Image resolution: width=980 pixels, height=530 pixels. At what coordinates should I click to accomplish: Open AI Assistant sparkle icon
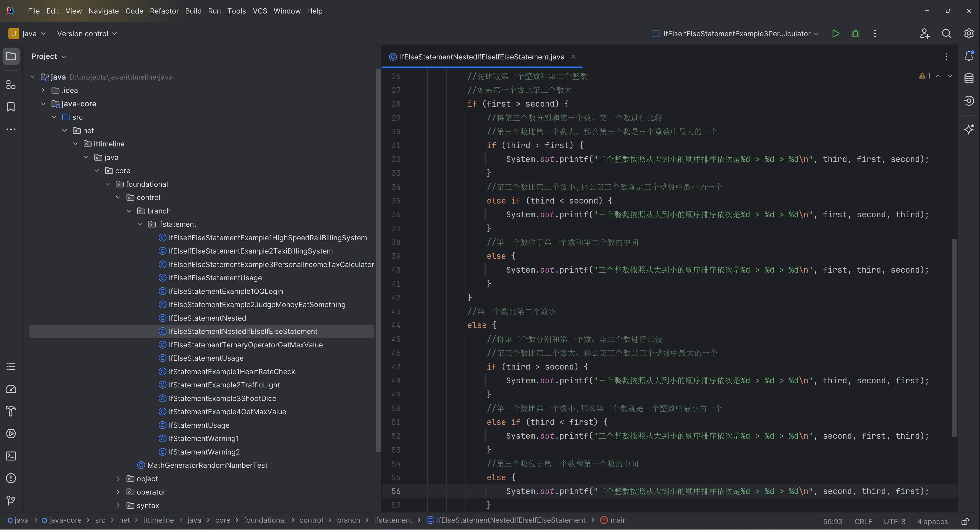click(969, 129)
